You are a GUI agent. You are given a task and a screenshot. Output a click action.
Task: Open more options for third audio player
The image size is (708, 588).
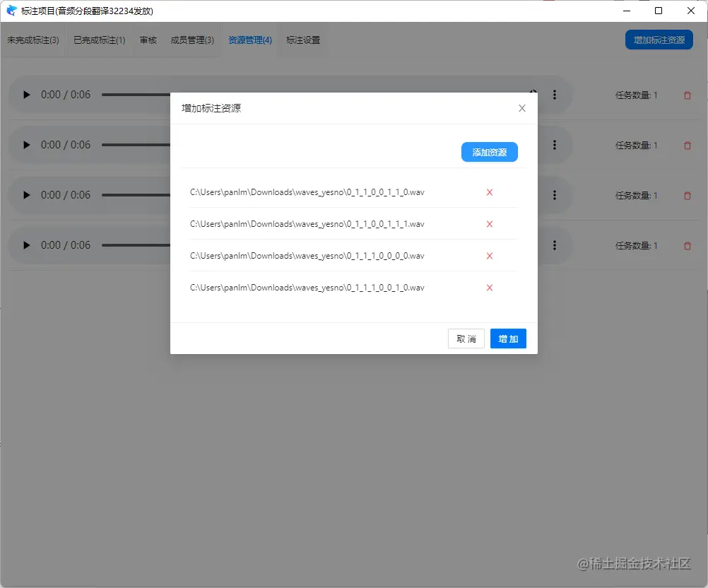555,195
